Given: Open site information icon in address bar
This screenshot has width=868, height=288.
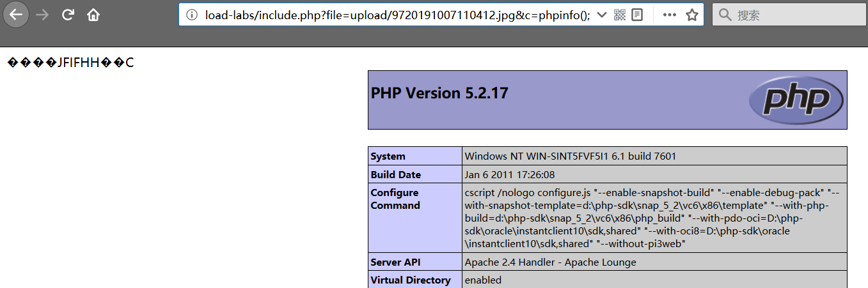Looking at the screenshot, I should click(x=192, y=15).
